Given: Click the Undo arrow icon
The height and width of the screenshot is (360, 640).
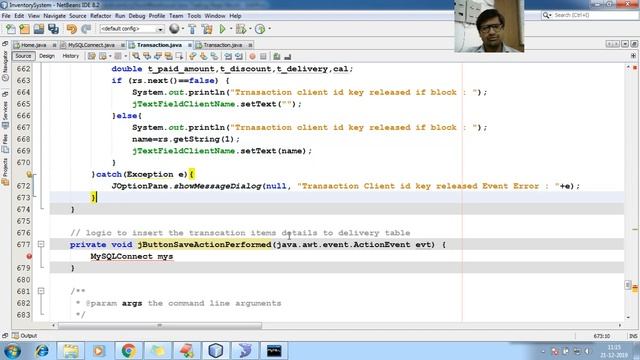Looking at the screenshot, I should click(x=71, y=29).
